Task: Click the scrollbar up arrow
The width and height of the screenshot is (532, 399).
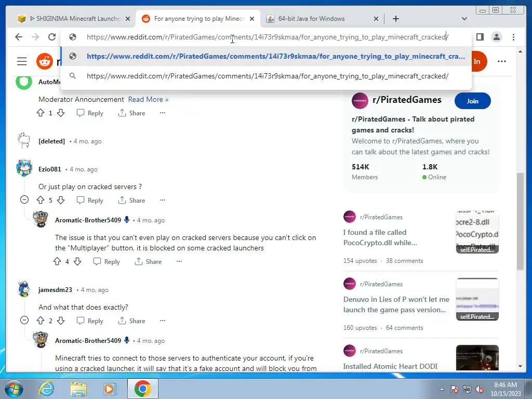Action: [x=520, y=51]
